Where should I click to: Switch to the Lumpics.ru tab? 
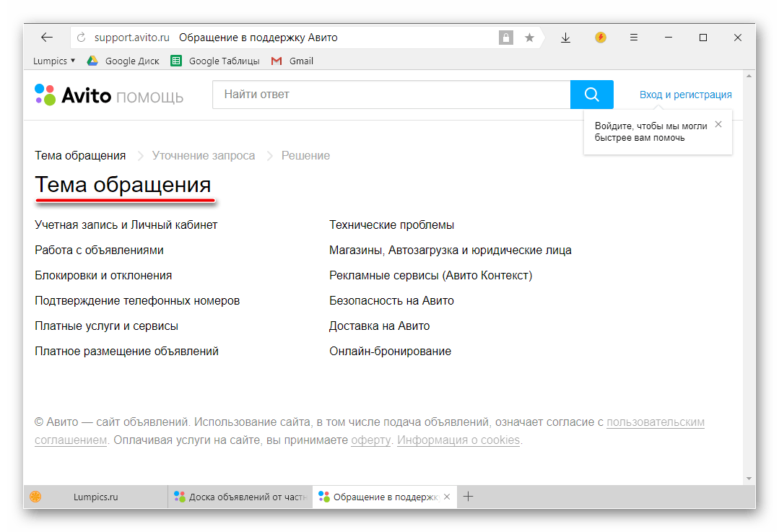tap(95, 497)
